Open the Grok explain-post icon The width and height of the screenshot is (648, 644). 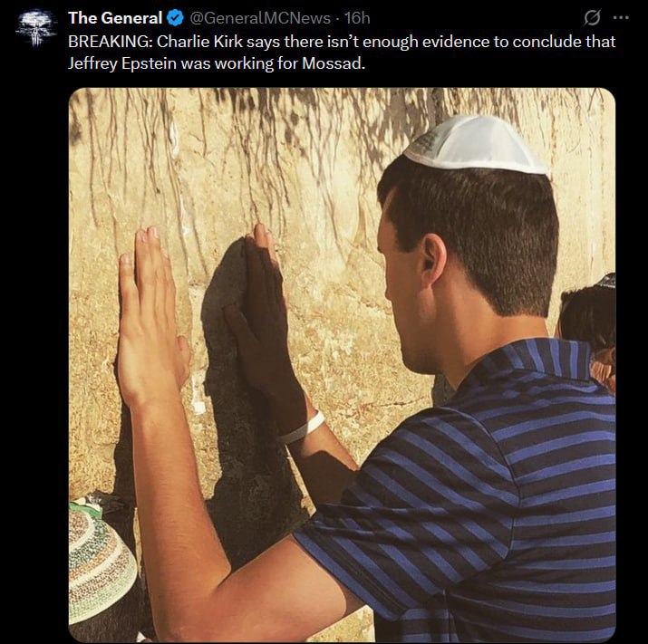click(x=592, y=18)
